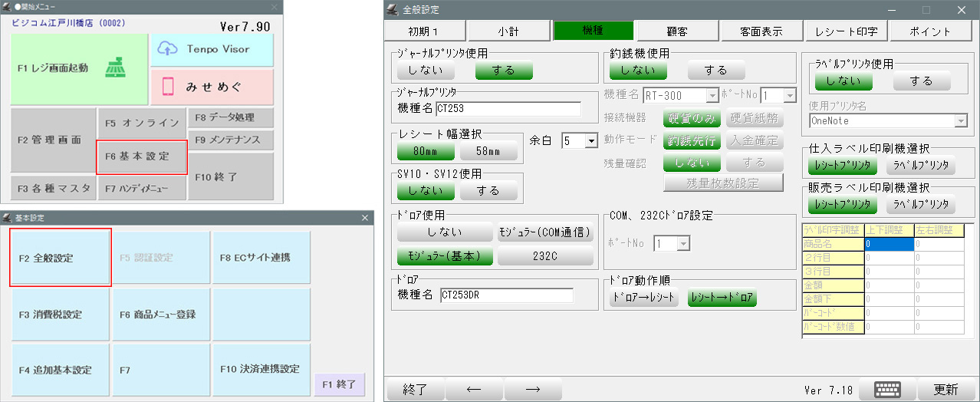Viewport: 980px width, 402px height.
Task: Open the RT-300 model name dropdown
Action: click(x=712, y=96)
